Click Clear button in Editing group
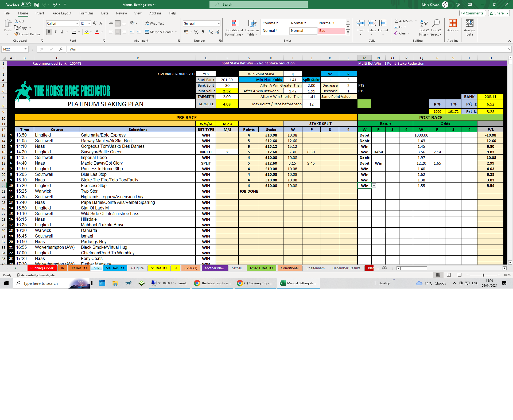 pos(402,33)
